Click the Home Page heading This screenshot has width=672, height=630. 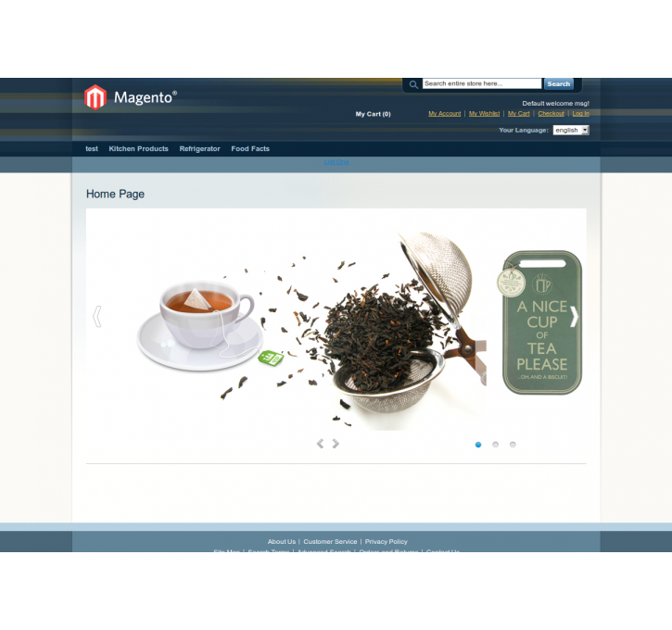click(115, 194)
